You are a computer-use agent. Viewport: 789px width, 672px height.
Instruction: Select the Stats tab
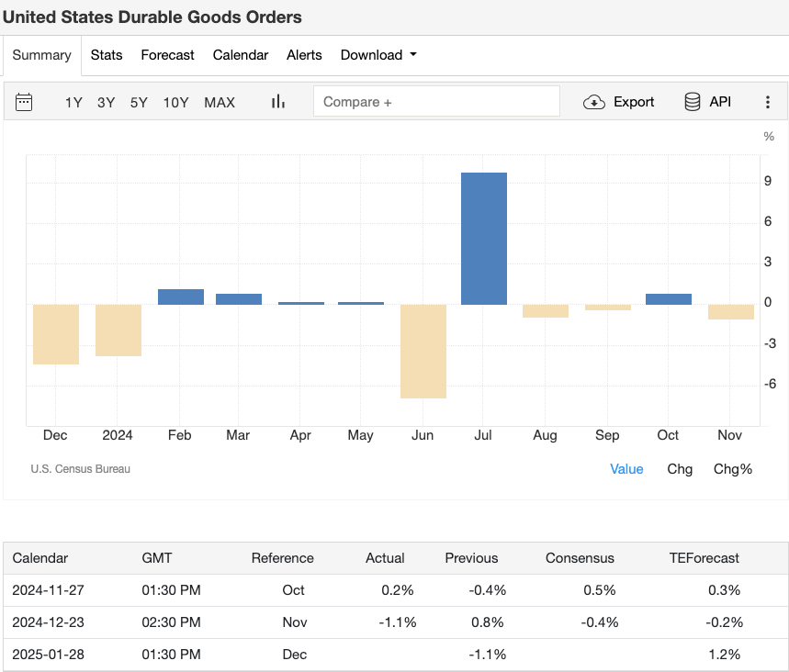[106, 55]
